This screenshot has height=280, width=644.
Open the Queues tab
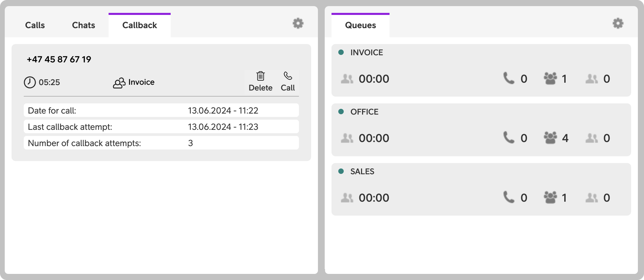tap(360, 25)
